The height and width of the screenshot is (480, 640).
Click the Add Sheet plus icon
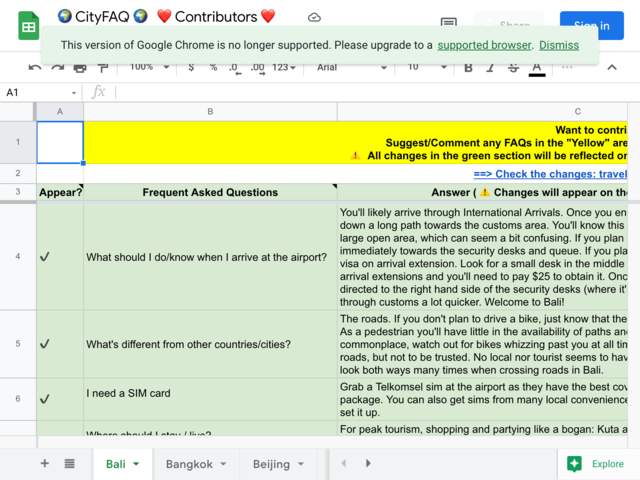(x=45, y=463)
